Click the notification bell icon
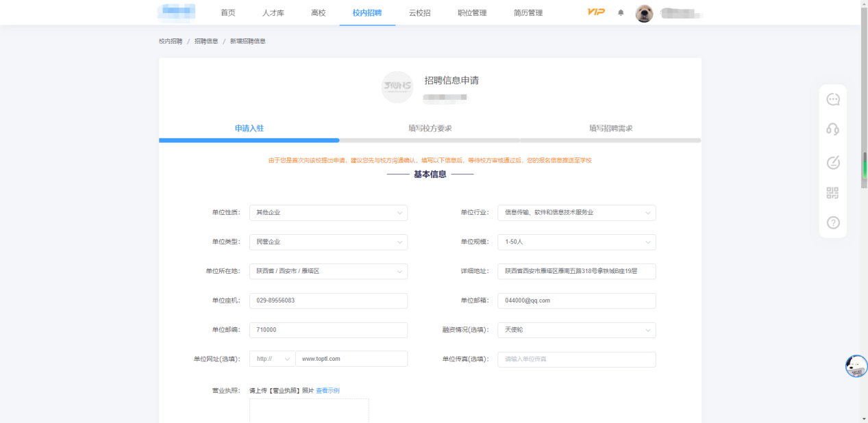 [621, 13]
